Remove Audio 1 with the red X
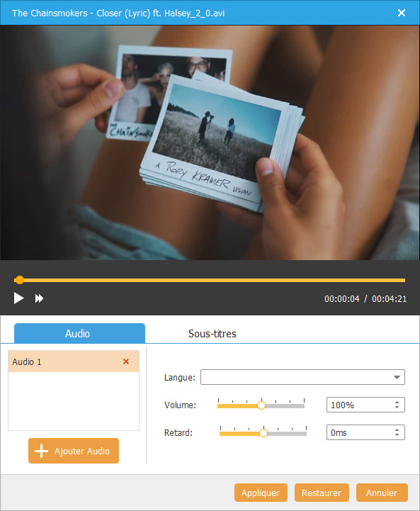Image resolution: width=420 pixels, height=511 pixels. 126,361
